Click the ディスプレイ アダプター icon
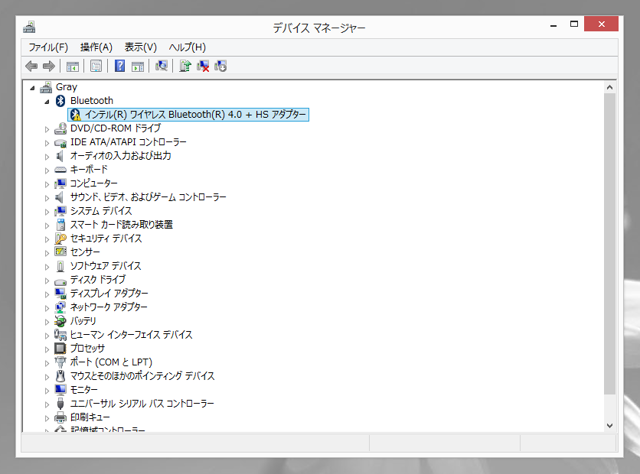Screen dimensions: 640x474 (x=60, y=294)
